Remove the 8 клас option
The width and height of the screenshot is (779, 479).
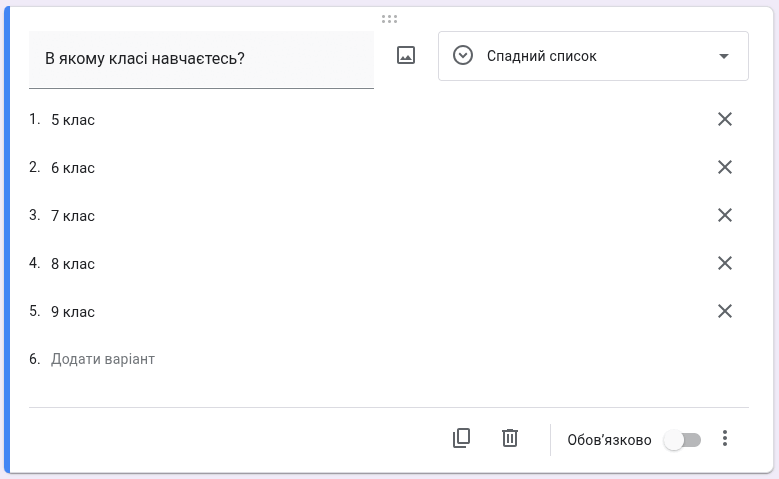725,263
